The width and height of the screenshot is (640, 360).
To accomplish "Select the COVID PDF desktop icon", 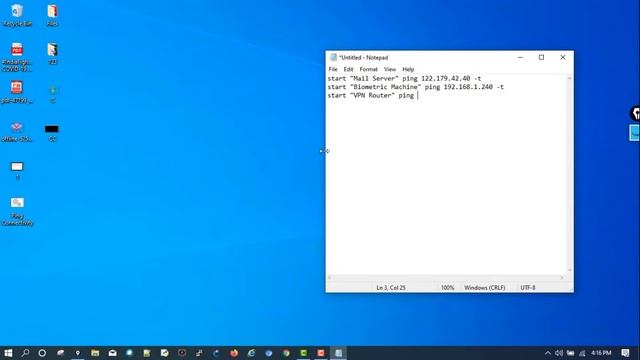I will (x=17, y=57).
